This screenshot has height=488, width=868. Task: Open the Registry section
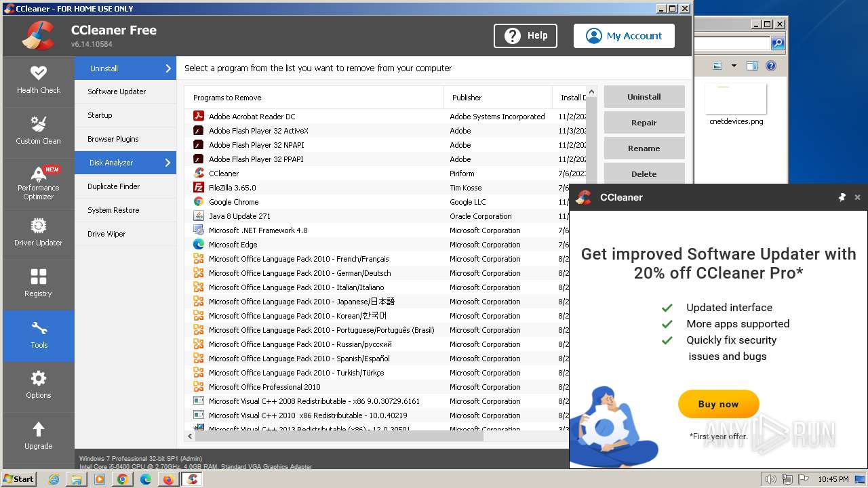pos(39,285)
